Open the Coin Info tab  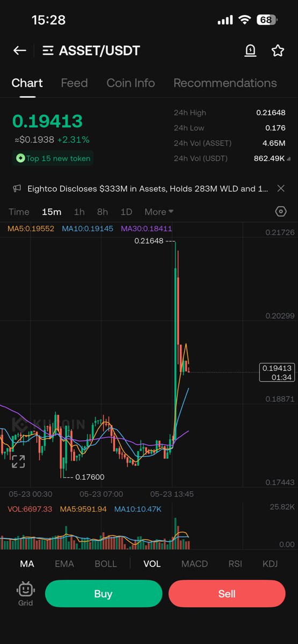click(130, 83)
